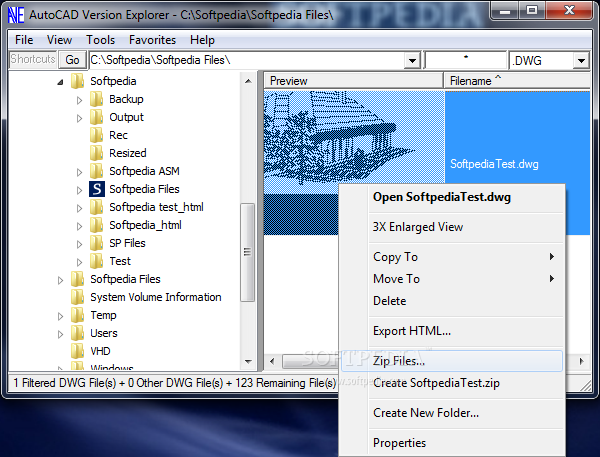
Task: Click the file list scroll-right arrow
Action: [582, 361]
